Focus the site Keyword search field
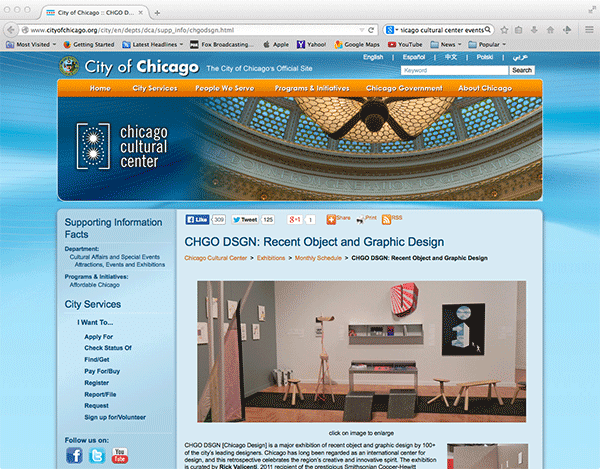 tap(455, 70)
